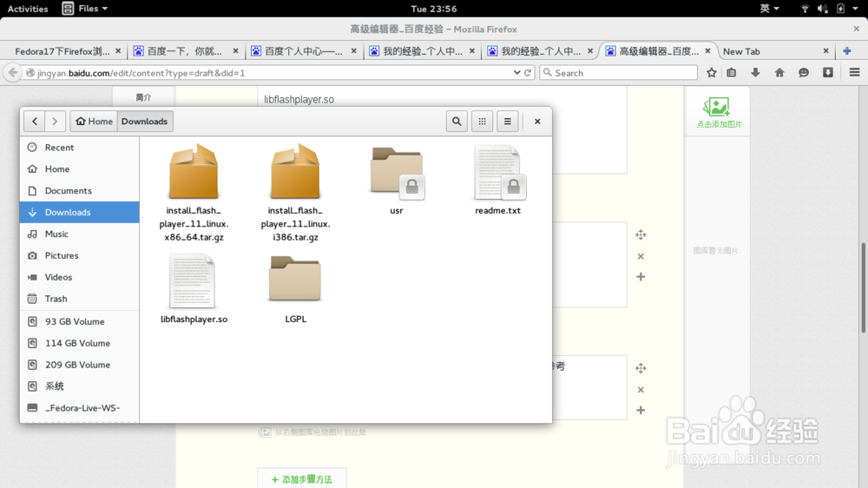Select the install_flash_player x86_64 tar.gz archive
Viewport: 868px width, 488px height.
click(194, 193)
